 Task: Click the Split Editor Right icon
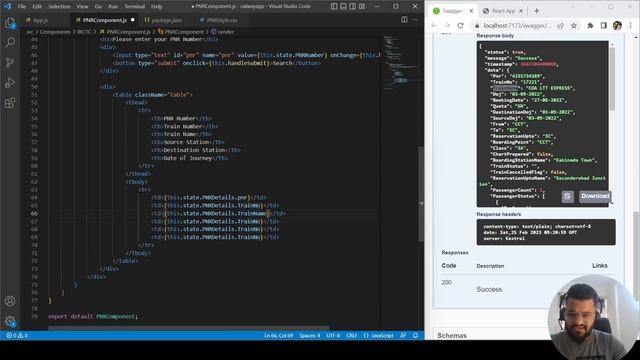(404, 20)
